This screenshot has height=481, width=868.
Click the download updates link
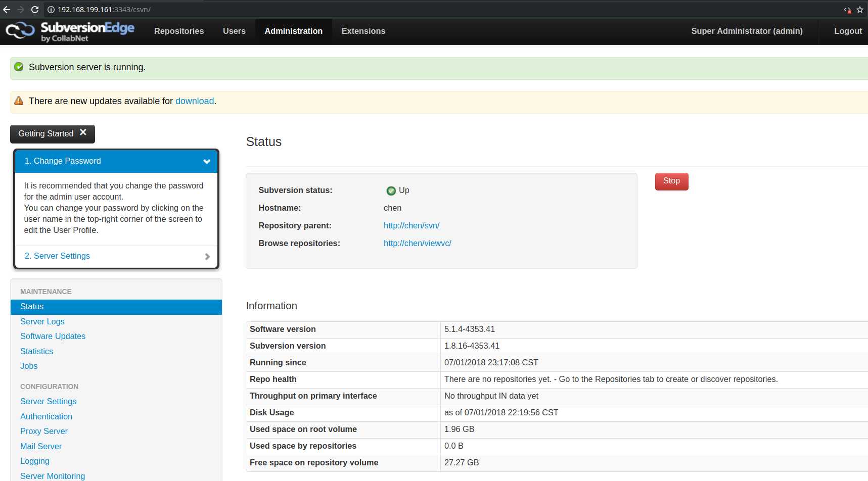click(195, 101)
